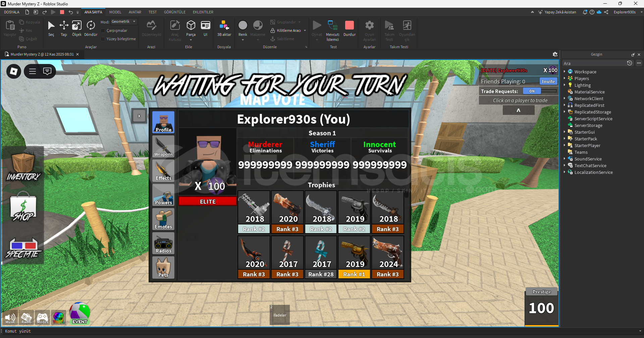Expand the ReplicatedStorage tree node
The height and width of the screenshot is (338, 644).
(565, 112)
